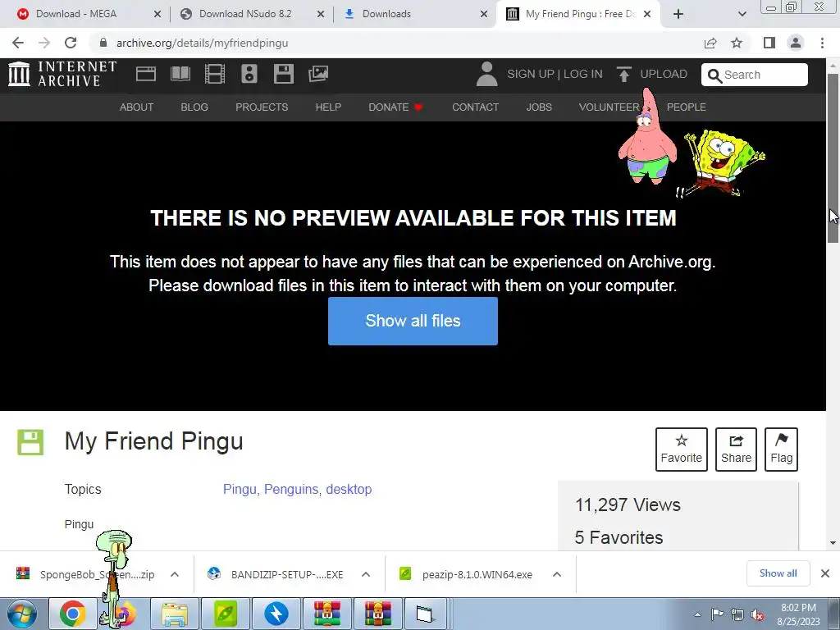Open the Texts book icon
The image size is (840, 630).
[180, 74]
